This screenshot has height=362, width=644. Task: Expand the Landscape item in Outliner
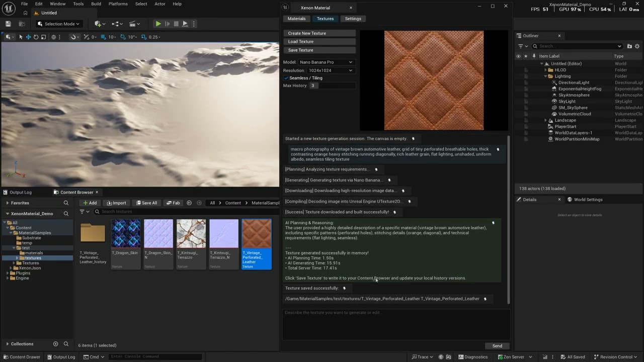545,120
